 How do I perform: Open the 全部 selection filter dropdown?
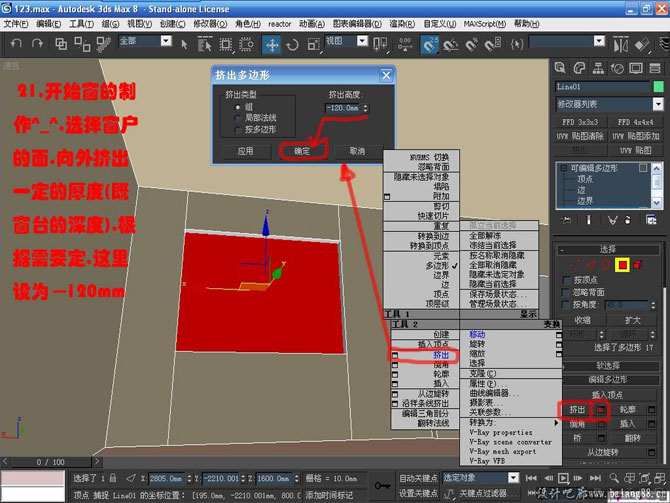[x=166, y=41]
